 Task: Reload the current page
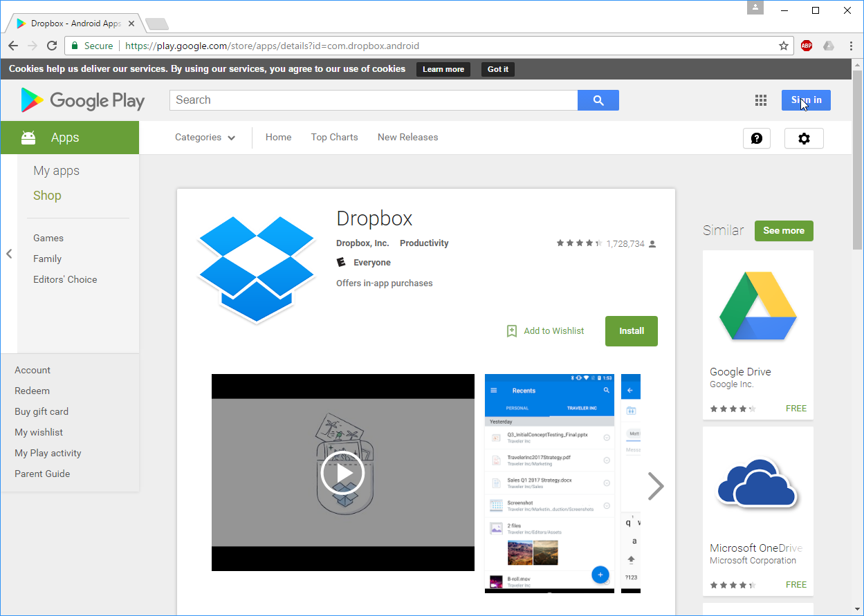(x=52, y=46)
